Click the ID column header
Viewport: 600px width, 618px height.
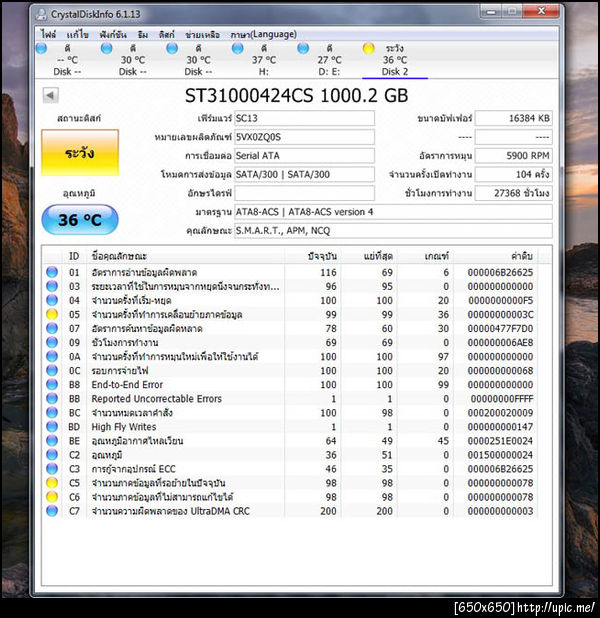coord(74,256)
